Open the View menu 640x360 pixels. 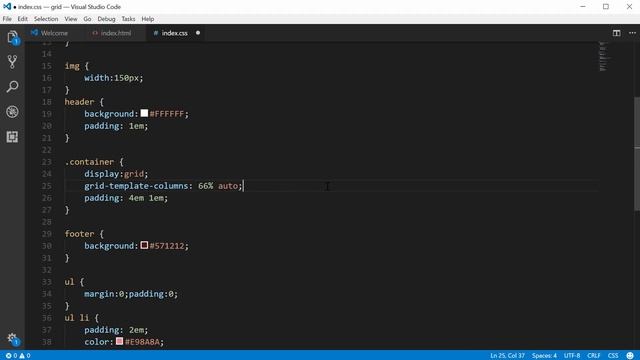[71, 19]
